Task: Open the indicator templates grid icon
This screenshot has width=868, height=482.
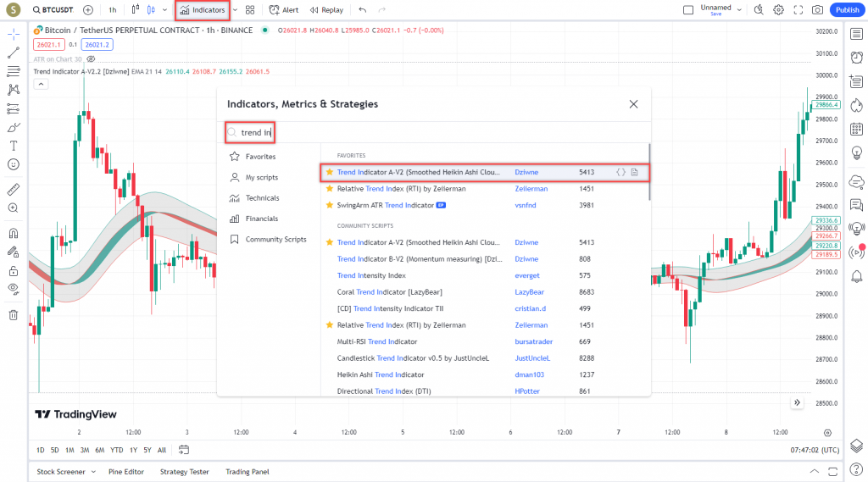Action: pos(250,10)
